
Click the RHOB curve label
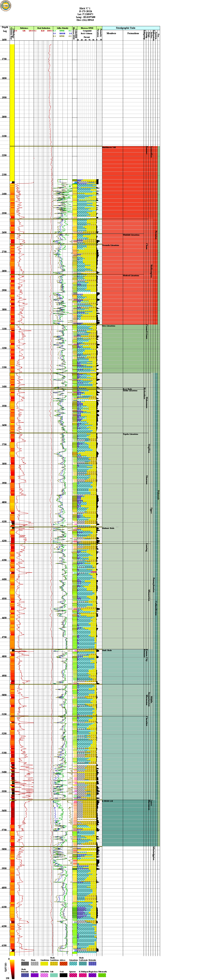tap(62, 34)
